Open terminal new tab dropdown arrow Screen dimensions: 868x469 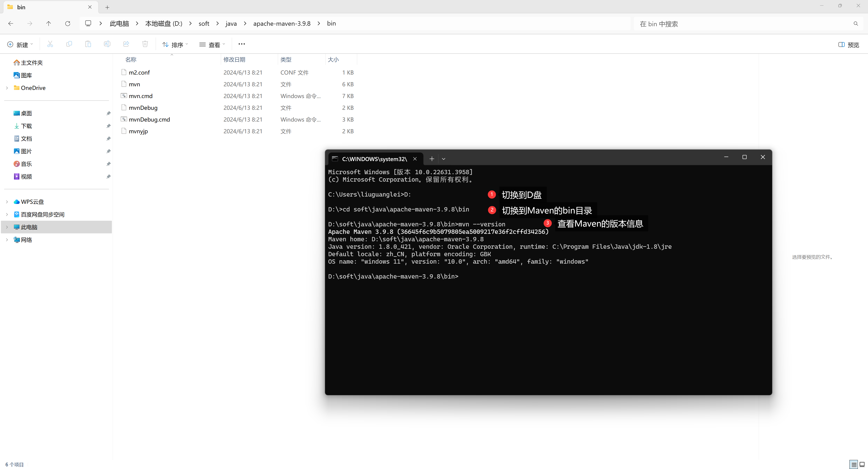(x=443, y=159)
